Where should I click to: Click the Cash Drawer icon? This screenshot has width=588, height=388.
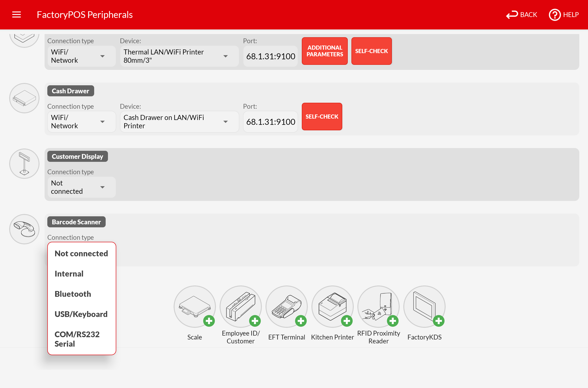(x=24, y=98)
